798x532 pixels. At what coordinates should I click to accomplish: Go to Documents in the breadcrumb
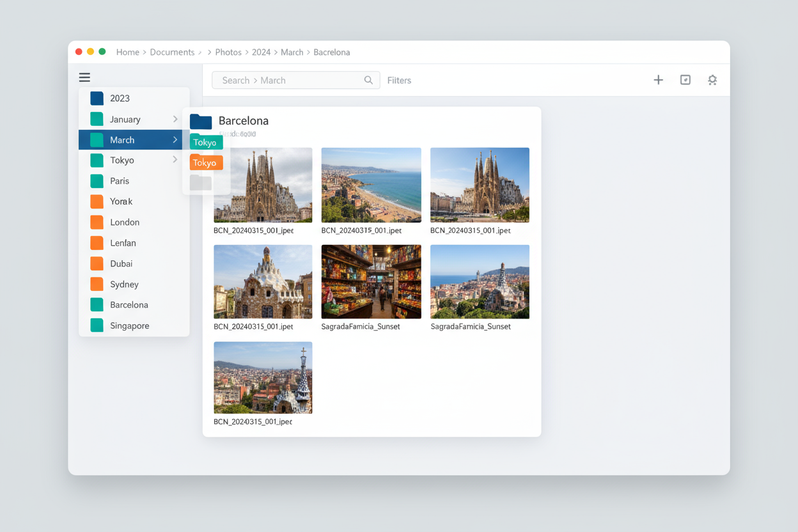[x=172, y=52]
